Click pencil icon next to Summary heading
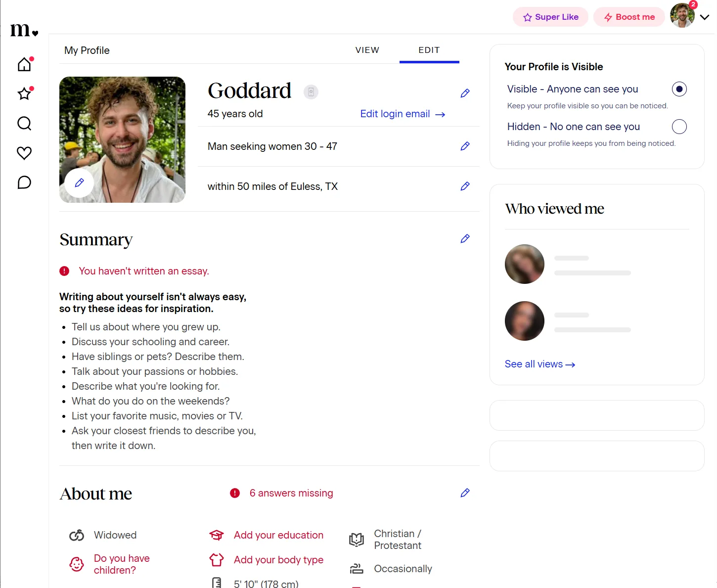 (465, 239)
